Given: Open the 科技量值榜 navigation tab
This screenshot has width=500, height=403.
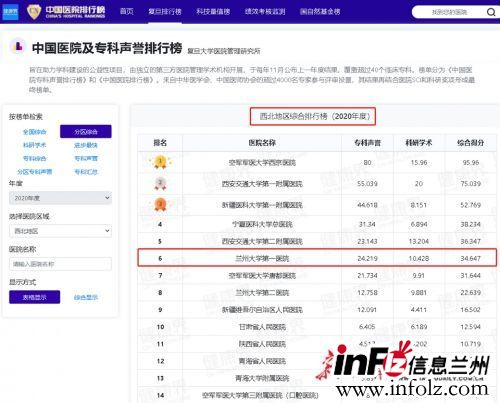Looking at the screenshot, I should coord(213,12).
